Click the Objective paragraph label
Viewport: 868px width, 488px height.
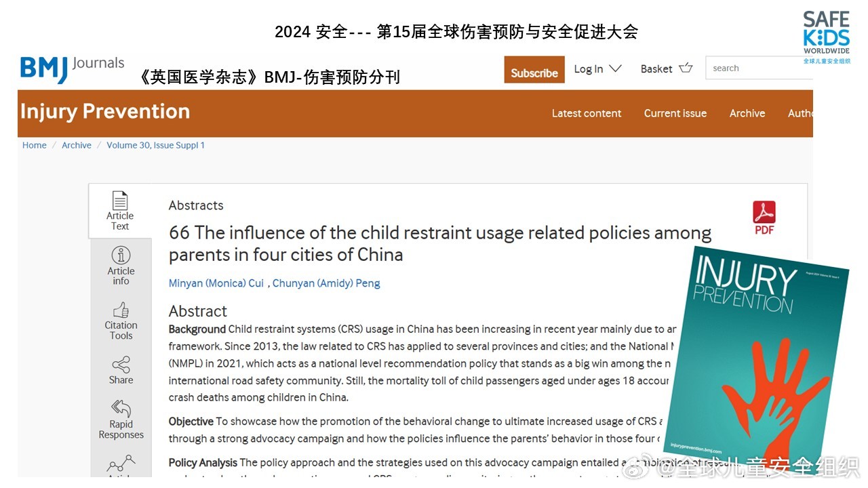(191, 422)
